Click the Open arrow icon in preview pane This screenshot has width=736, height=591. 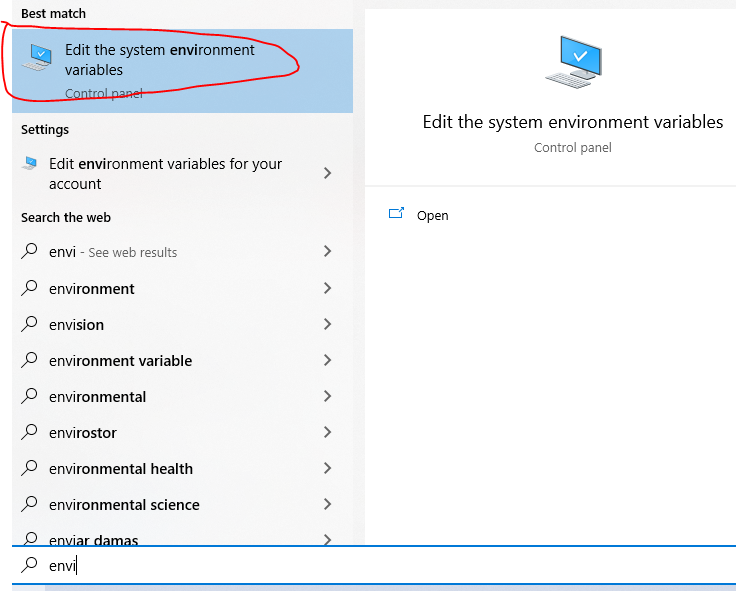(x=396, y=214)
